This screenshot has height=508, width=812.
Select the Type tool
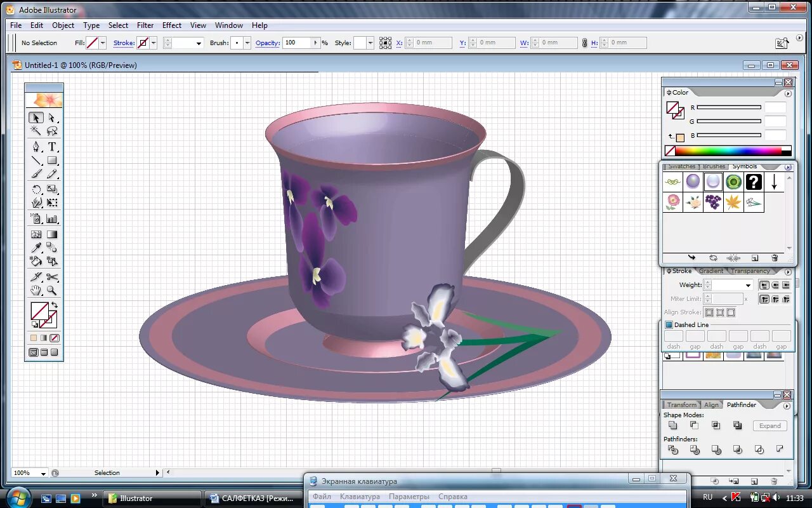(53, 147)
